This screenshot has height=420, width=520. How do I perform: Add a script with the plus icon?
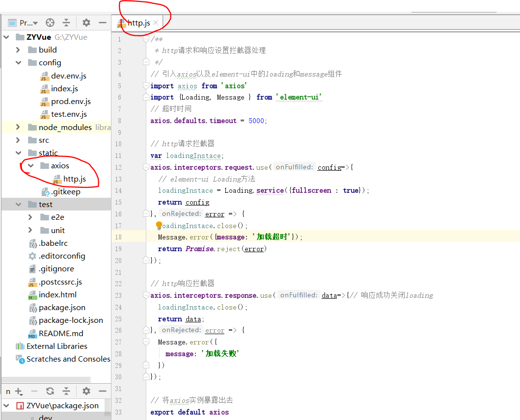coord(18,391)
